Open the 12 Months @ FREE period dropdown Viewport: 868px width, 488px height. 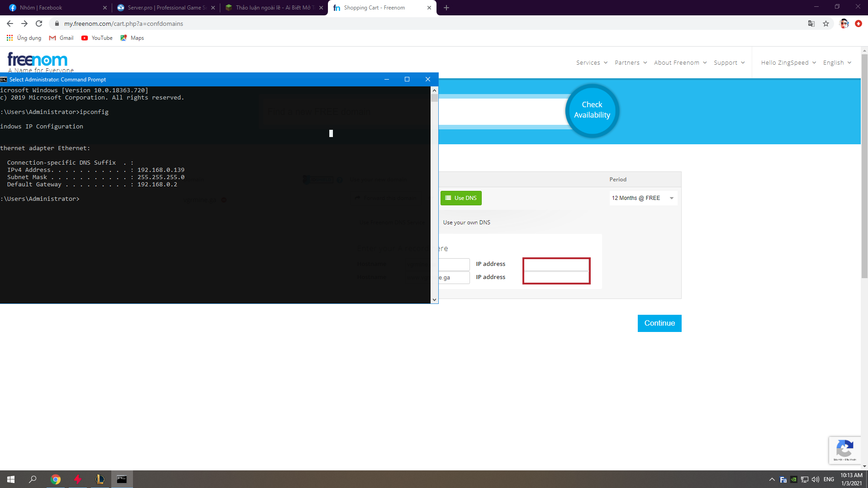pos(643,198)
